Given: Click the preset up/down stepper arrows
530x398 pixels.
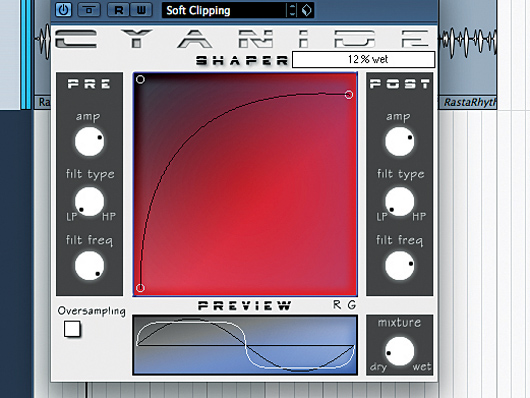Looking at the screenshot, I should 292,10.
